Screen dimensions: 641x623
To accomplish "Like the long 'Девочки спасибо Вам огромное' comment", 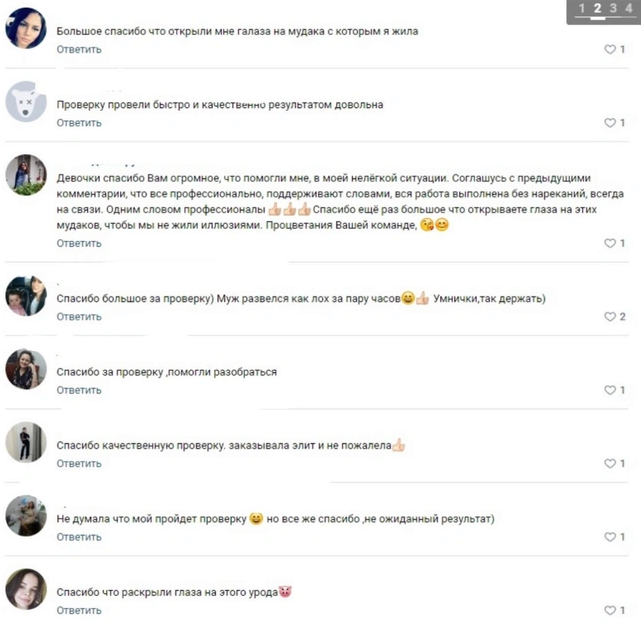I will (614, 243).
